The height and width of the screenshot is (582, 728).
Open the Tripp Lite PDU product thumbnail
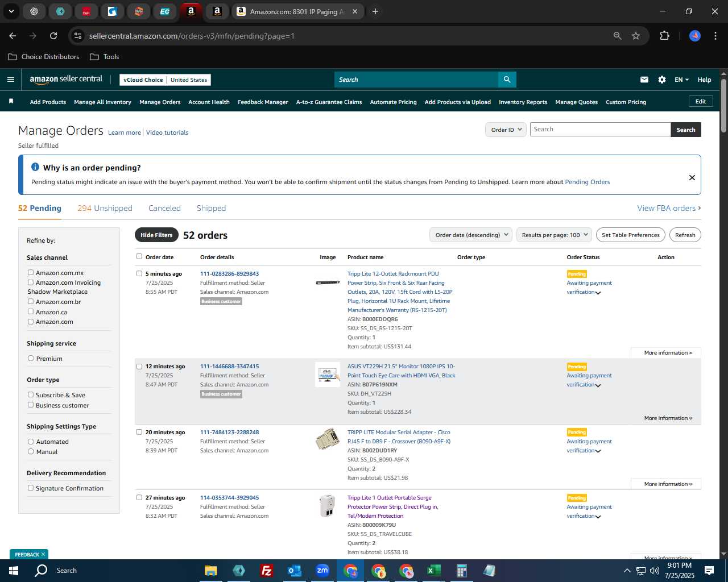coord(328,282)
